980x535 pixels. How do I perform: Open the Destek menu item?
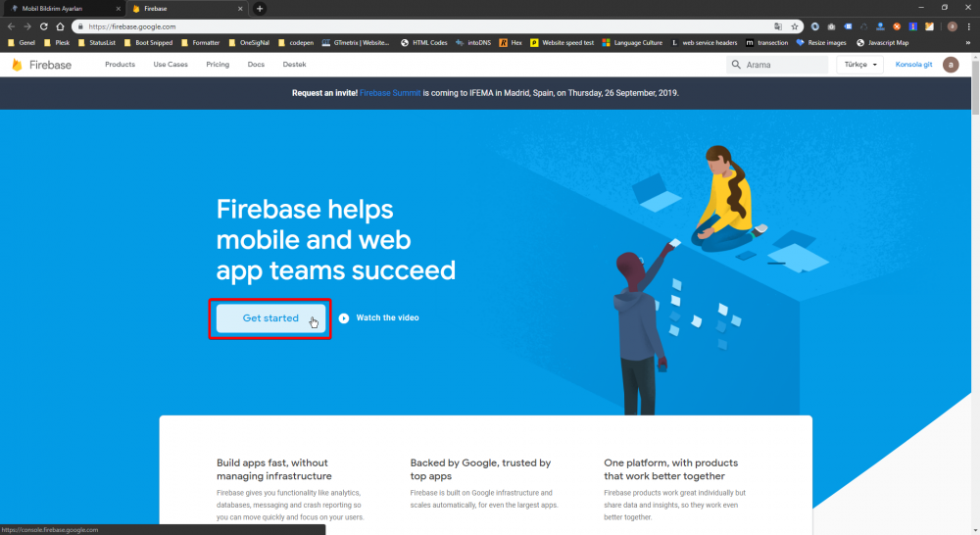(x=294, y=65)
